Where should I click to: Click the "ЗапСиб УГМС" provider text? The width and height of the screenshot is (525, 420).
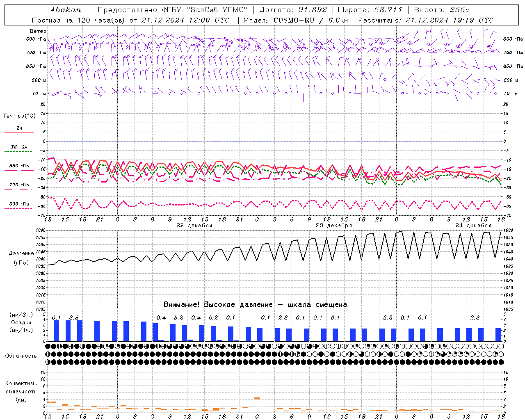[x=218, y=9]
